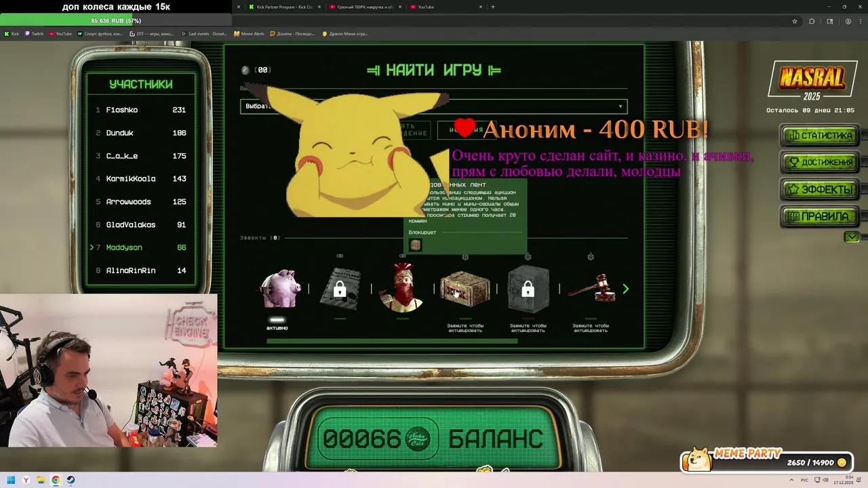Click the donation goal progress bar
Screen dimensions: 868x488
pos(115,20)
